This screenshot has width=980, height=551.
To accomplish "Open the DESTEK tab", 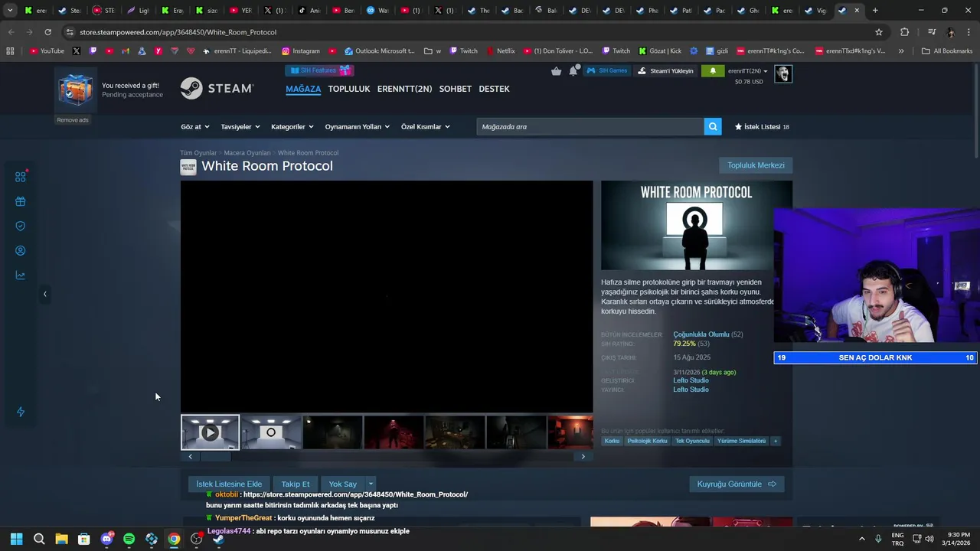I will tap(494, 89).
